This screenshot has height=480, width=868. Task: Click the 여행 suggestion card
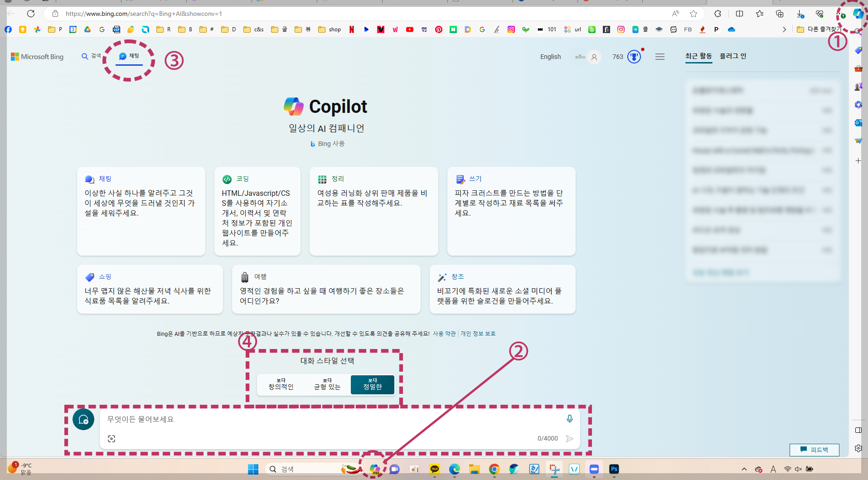(x=326, y=289)
